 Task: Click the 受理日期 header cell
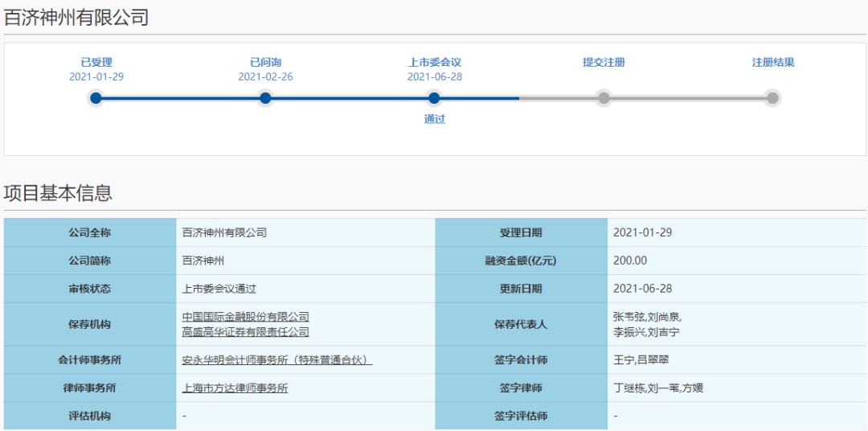[521, 232]
